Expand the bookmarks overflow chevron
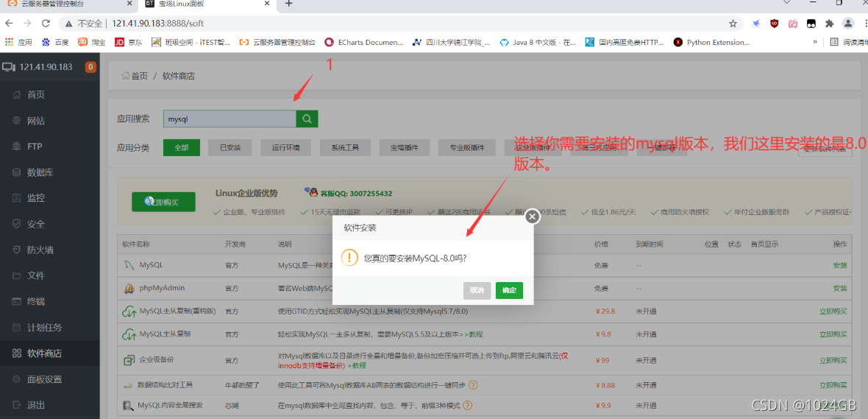The width and height of the screenshot is (868, 419). 815,42
